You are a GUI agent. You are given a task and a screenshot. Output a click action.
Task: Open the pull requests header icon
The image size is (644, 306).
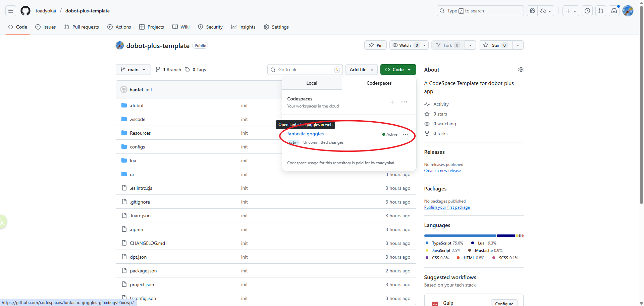click(x=601, y=11)
